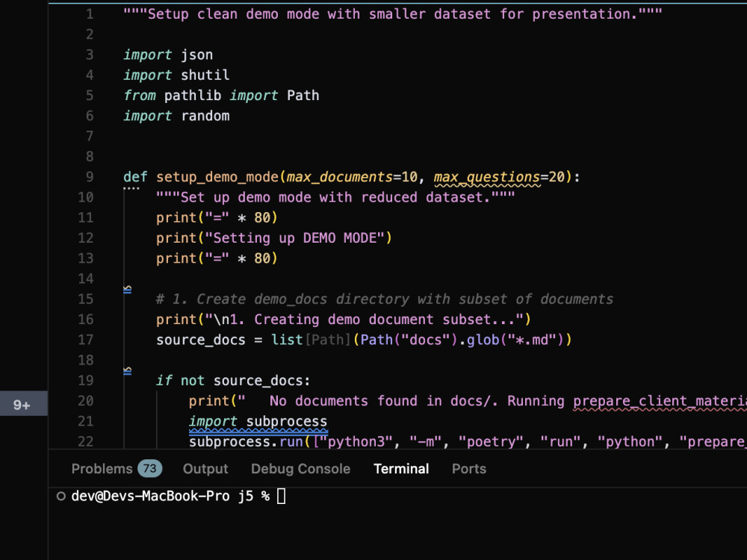Select the Terminal panel tab
Image resolution: width=747 pixels, height=560 pixels.
click(401, 469)
